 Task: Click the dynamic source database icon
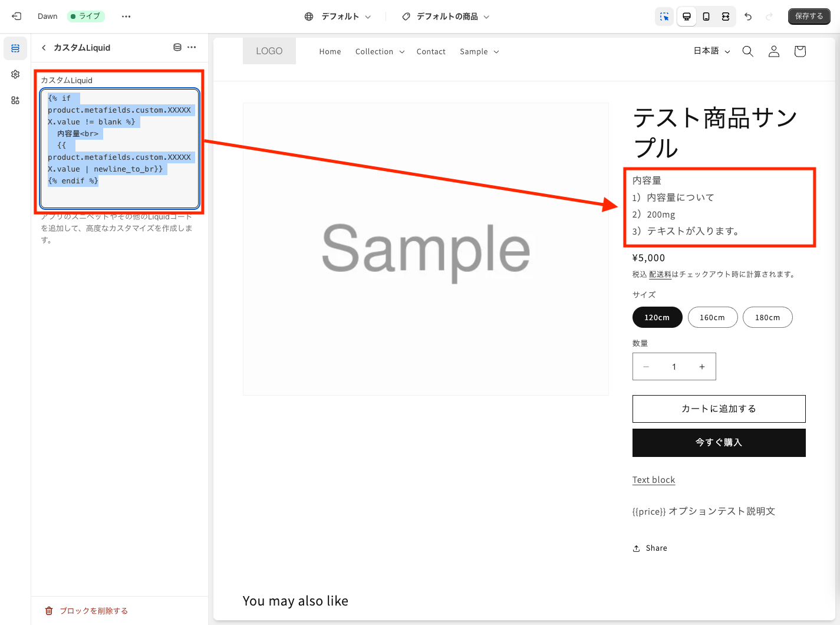coord(177,47)
